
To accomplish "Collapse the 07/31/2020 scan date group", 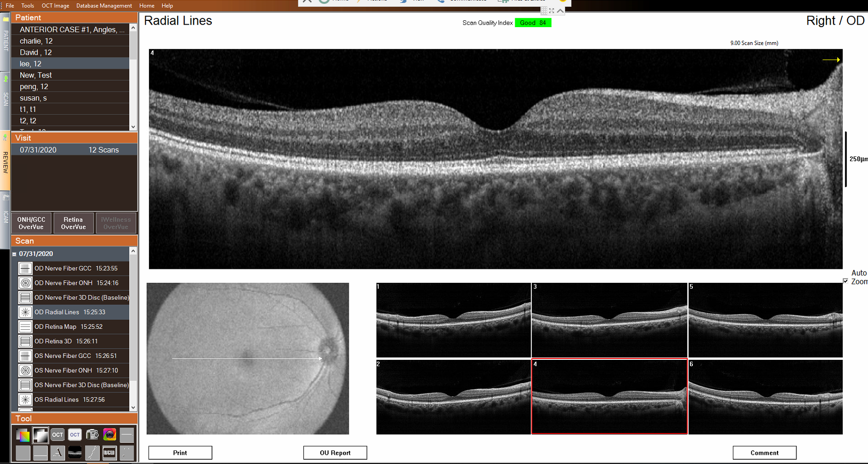I will [15, 254].
